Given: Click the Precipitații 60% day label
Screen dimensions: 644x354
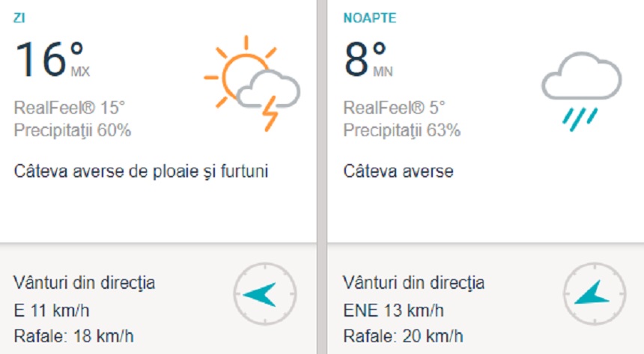Looking at the screenshot, I should pyautogui.click(x=73, y=131).
